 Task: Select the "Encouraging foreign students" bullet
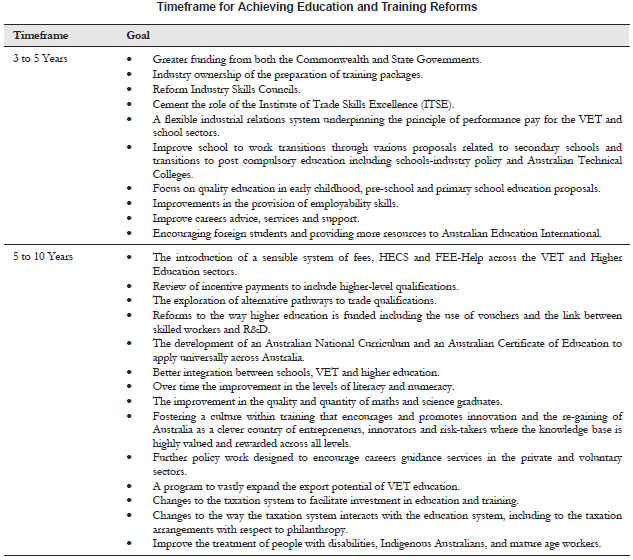pyautogui.click(x=377, y=233)
